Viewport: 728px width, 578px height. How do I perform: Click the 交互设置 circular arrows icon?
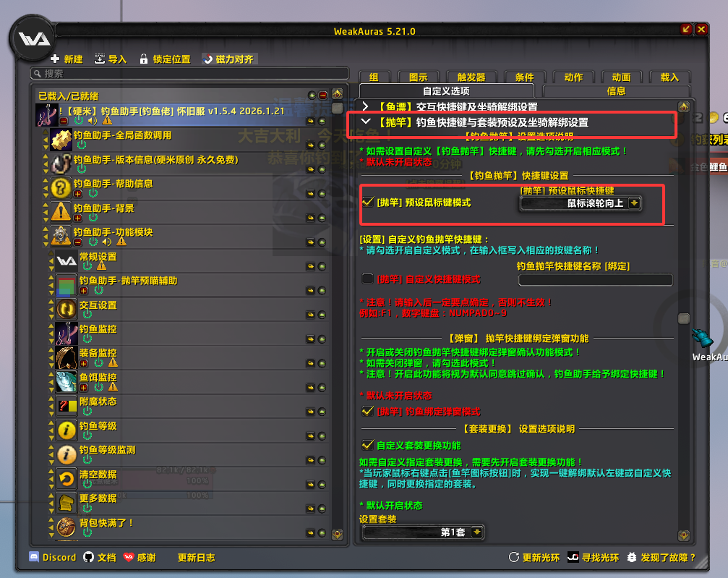pyautogui.click(x=67, y=310)
